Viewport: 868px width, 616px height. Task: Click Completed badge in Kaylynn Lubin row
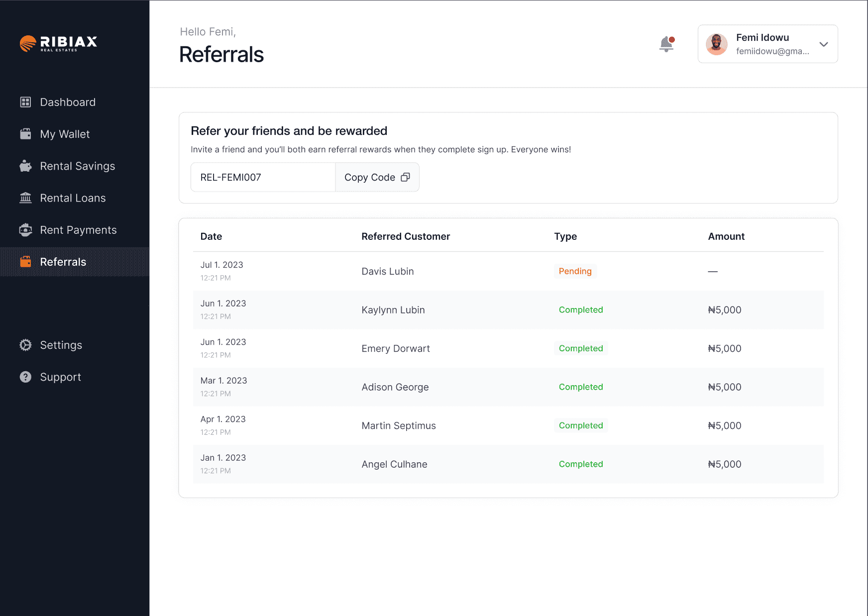click(x=581, y=309)
